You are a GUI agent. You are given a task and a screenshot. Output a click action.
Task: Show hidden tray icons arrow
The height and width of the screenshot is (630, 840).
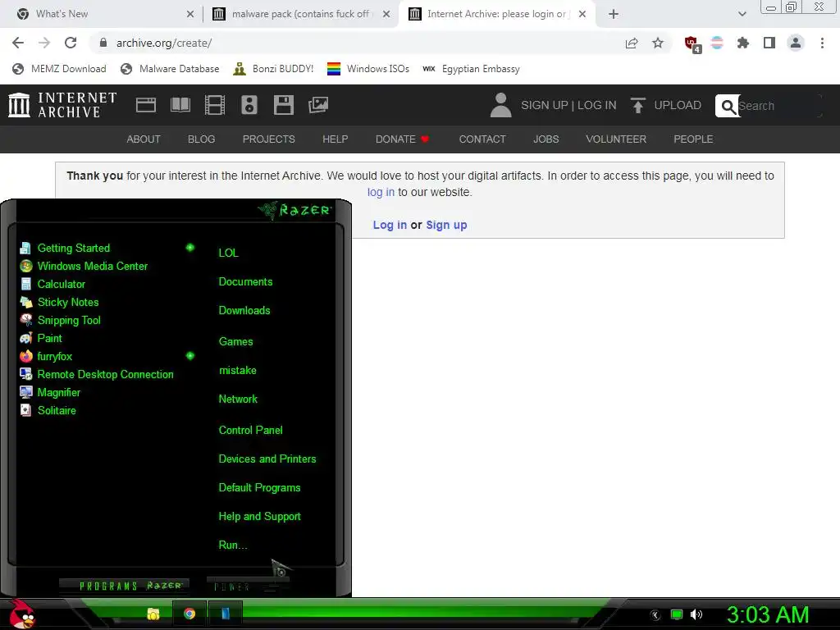tap(655, 615)
